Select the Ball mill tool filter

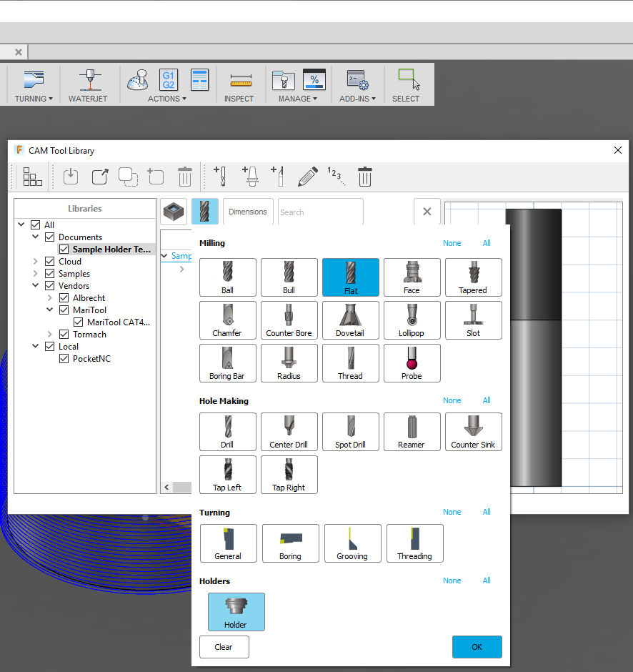click(228, 277)
